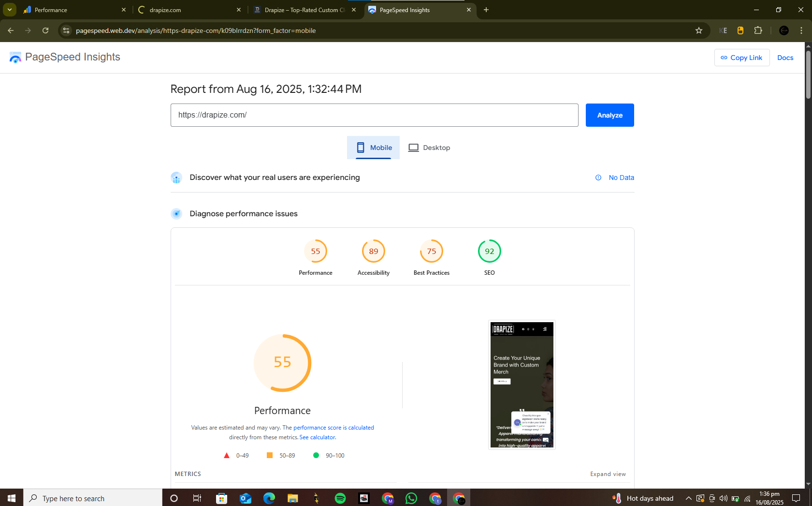Click the PageSpeed Insights logo icon

(15, 58)
